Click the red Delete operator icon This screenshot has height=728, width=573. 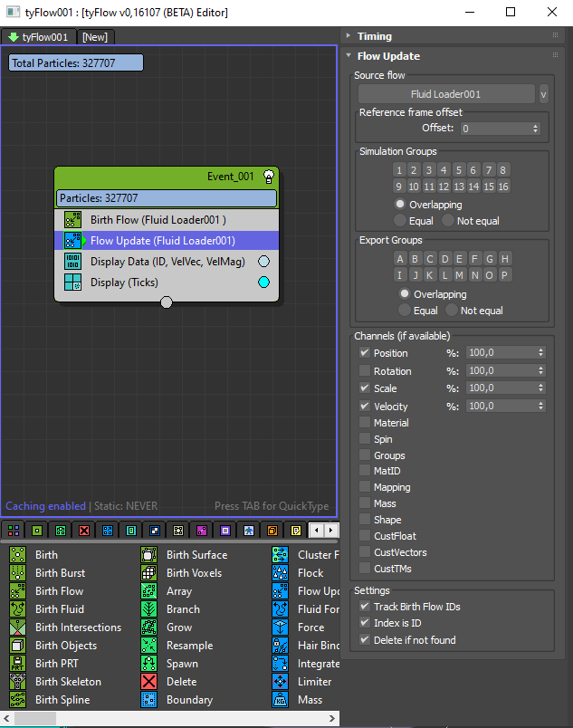point(149,682)
